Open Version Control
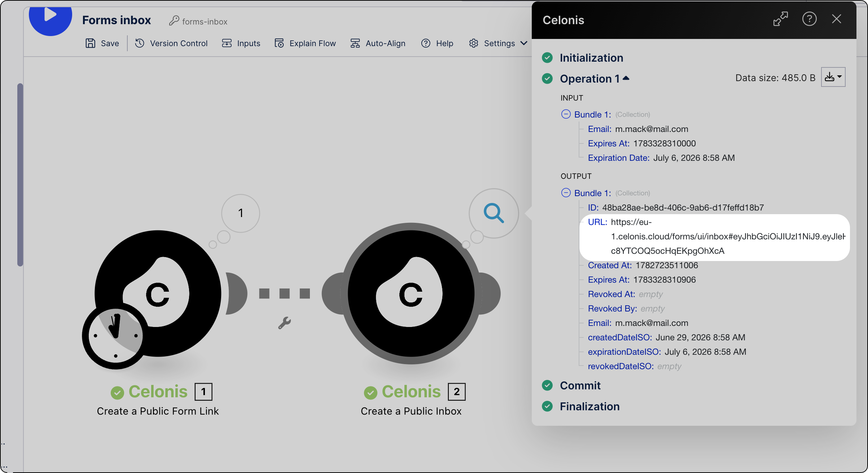868x473 pixels. coord(171,43)
